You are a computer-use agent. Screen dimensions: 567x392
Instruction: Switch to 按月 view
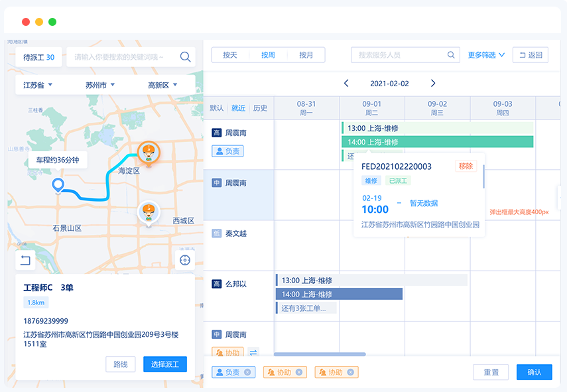306,55
